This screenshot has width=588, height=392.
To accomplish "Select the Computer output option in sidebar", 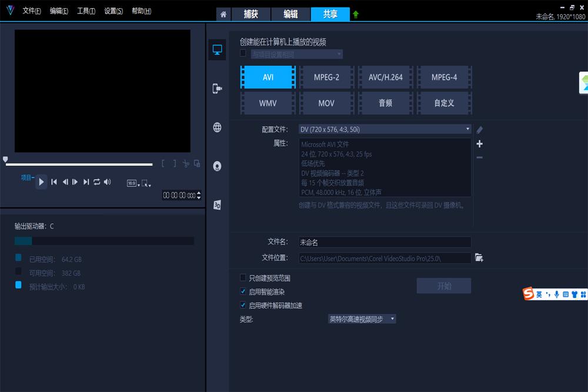I will (x=217, y=50).
